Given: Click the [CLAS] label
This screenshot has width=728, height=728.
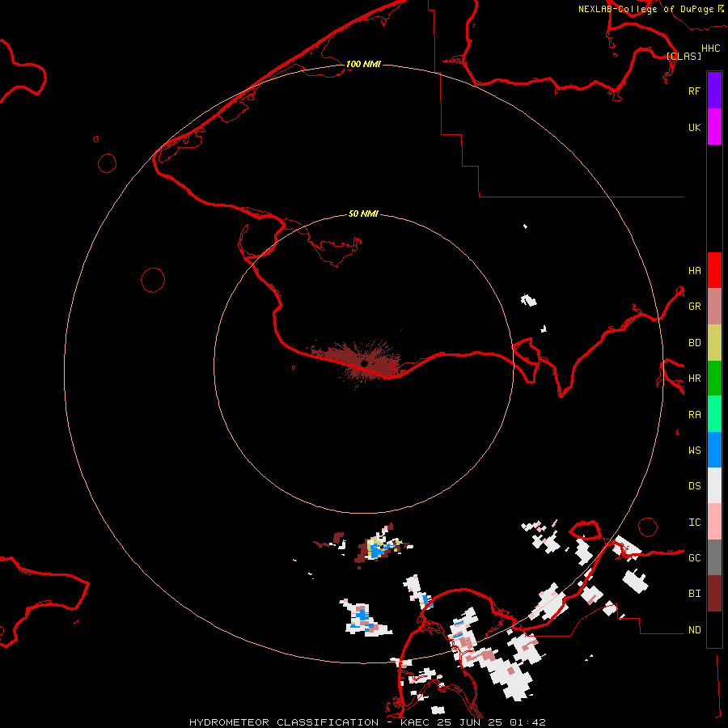Looking at the screenshot, I should [x=684, y=56].
